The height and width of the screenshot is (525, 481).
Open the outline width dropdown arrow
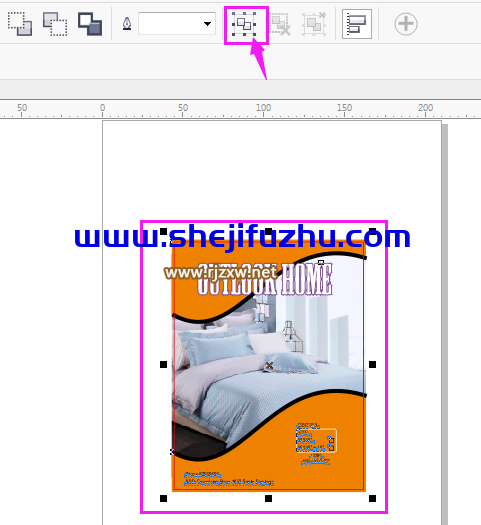point(208,24)
